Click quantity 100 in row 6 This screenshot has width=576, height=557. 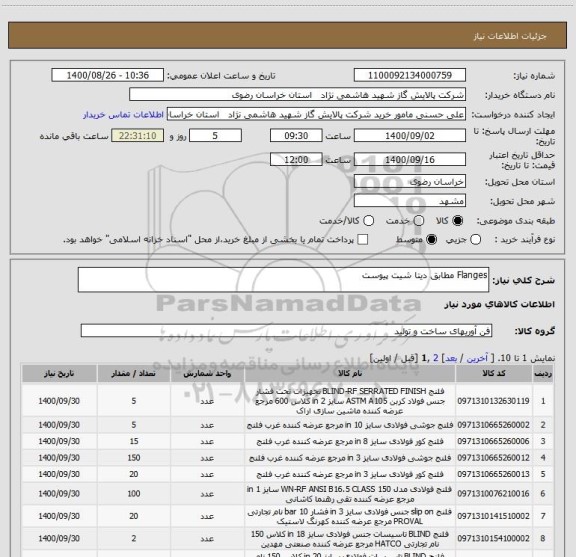(134, 493)
